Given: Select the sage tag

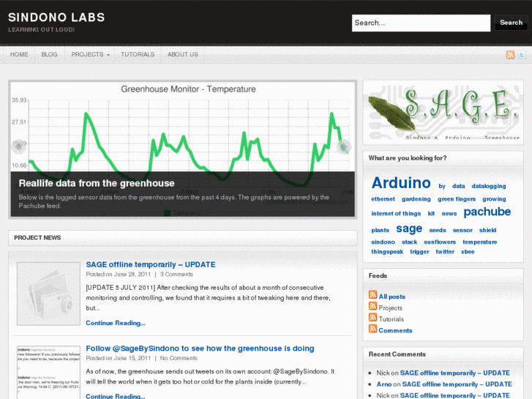Looking at the screenshot, I should 409,229.
